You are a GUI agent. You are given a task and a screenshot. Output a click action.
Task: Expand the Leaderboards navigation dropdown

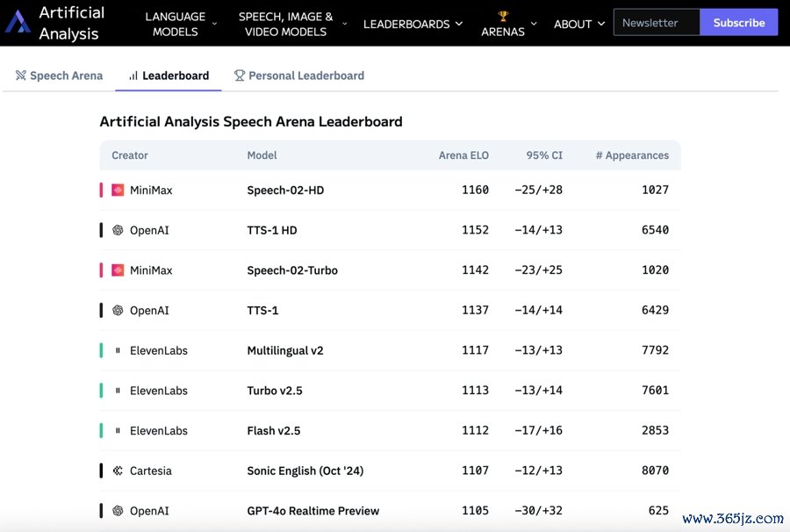(x=413, y=24)
